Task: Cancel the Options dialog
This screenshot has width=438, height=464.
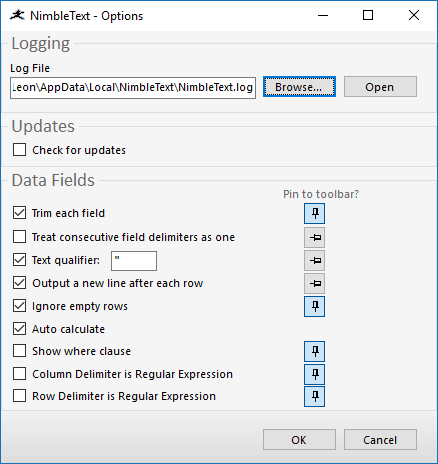Action: point(380,440)
